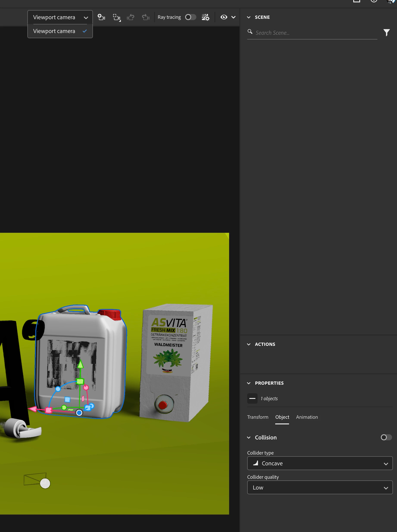Click the Ray tracing label
The width and height of the screenshot is (397, 532).
tap(169, 17)
